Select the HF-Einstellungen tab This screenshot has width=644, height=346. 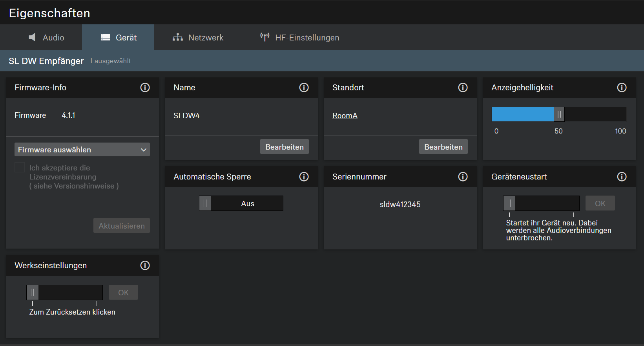(299, 38)
